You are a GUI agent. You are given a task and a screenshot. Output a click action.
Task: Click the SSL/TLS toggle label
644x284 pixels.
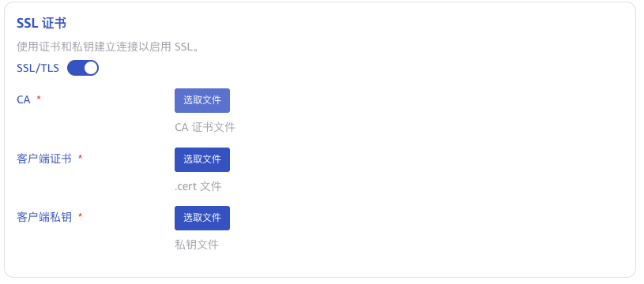[x=38, y=68]
